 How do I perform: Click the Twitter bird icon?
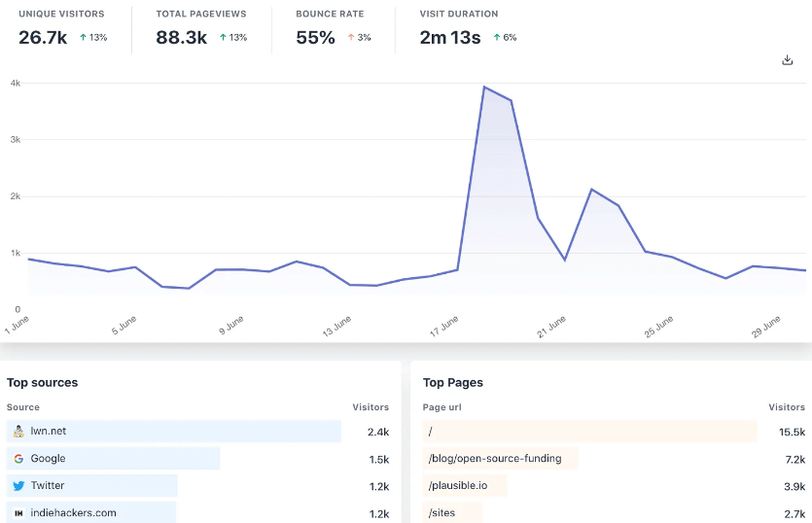18,485
